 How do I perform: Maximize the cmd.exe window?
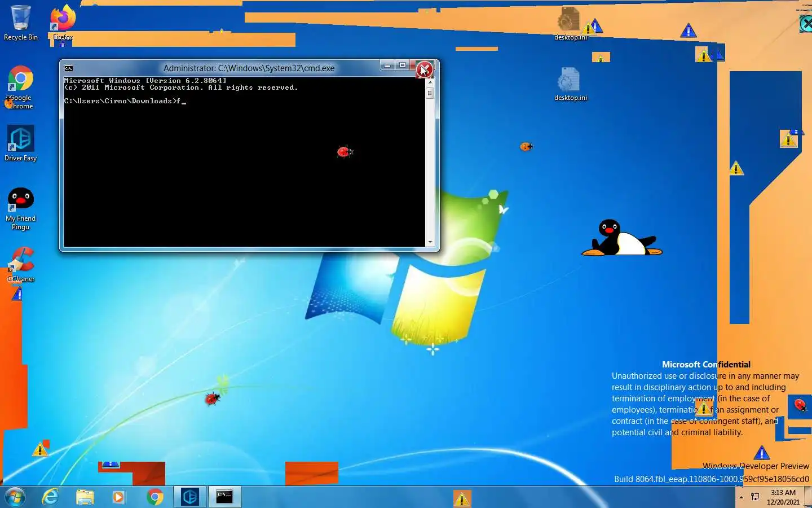pos(402,66)
